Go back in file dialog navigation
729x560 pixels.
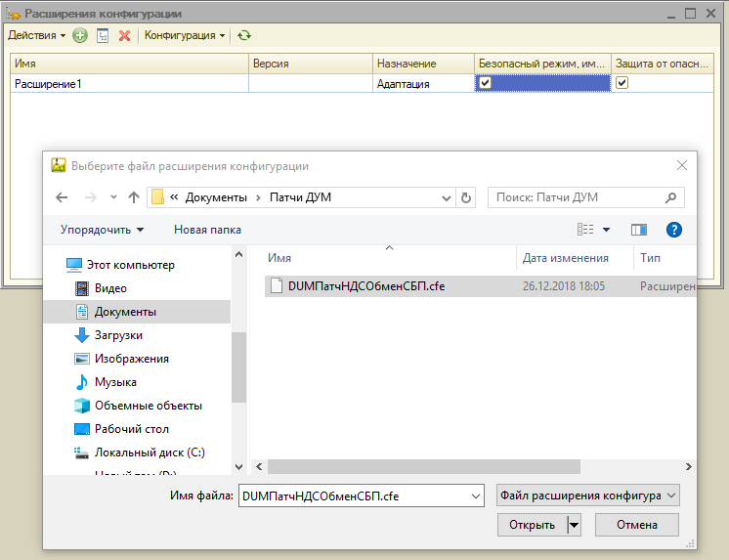click(62, 197)
